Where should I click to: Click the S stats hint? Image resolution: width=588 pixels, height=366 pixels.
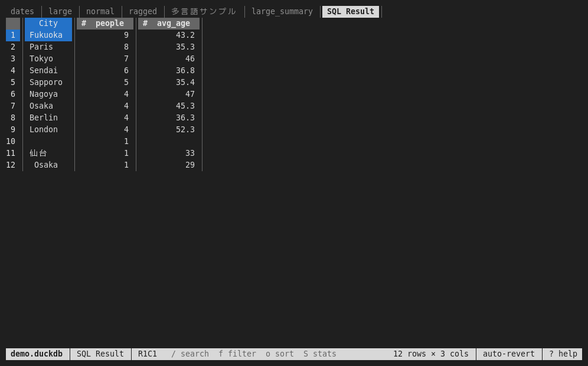[320, 354]
